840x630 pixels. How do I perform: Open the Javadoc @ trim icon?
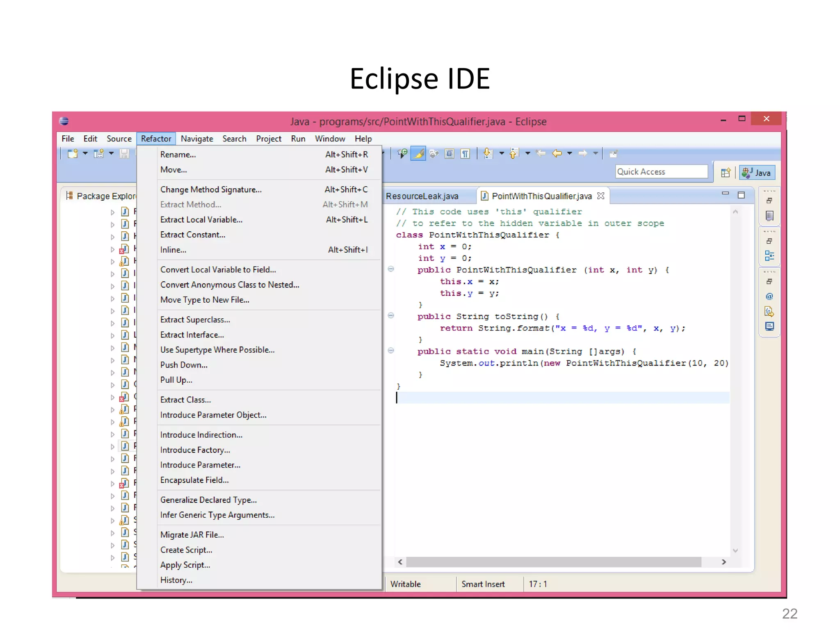(769, 296)
